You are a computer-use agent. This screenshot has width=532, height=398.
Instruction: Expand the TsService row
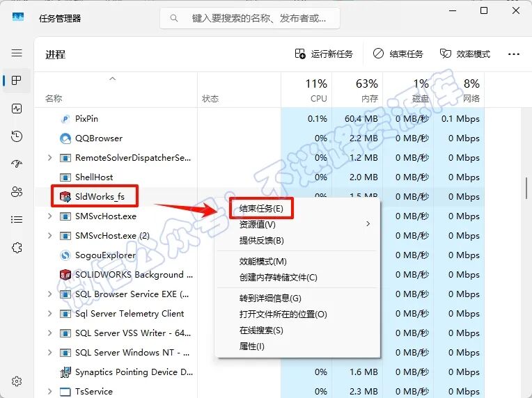[50, 392]
